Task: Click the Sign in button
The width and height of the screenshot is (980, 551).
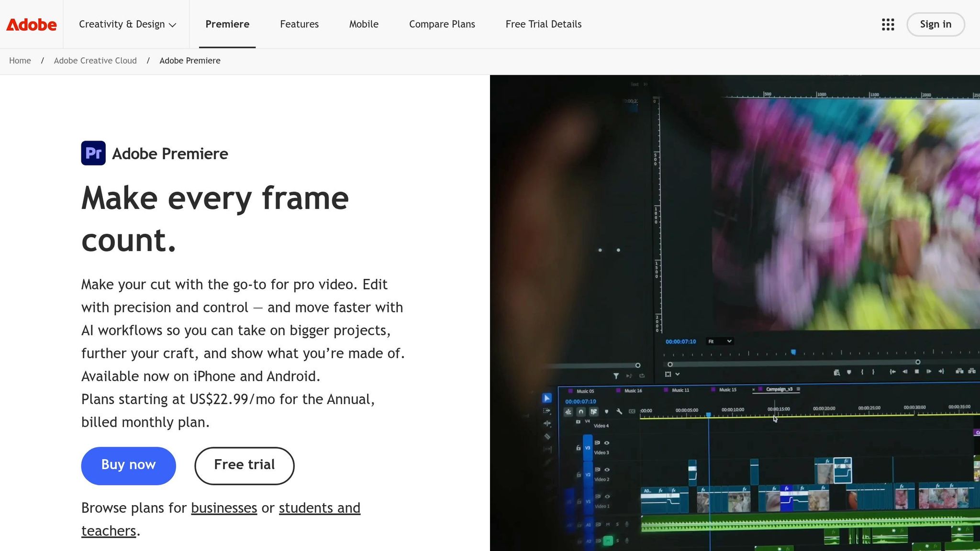Action: 935,24
